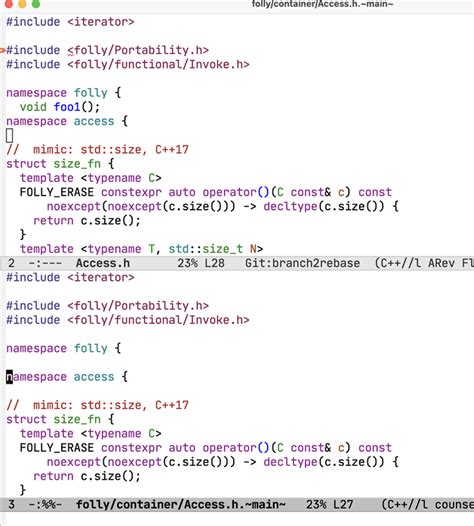Open the Git:branch2rebase version control menu
This screenshot has height=526, width=474.
tap(302, 263)
